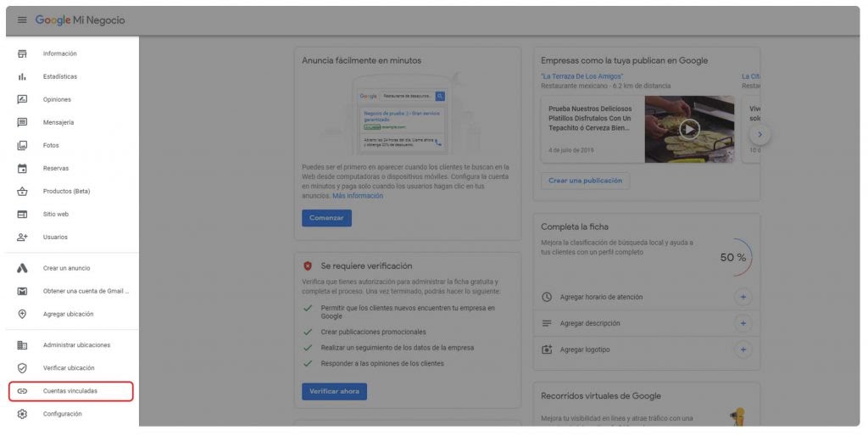Click Crear una publicación button
Viewport: 868px width, 436px height.
[x=585, y=181]
